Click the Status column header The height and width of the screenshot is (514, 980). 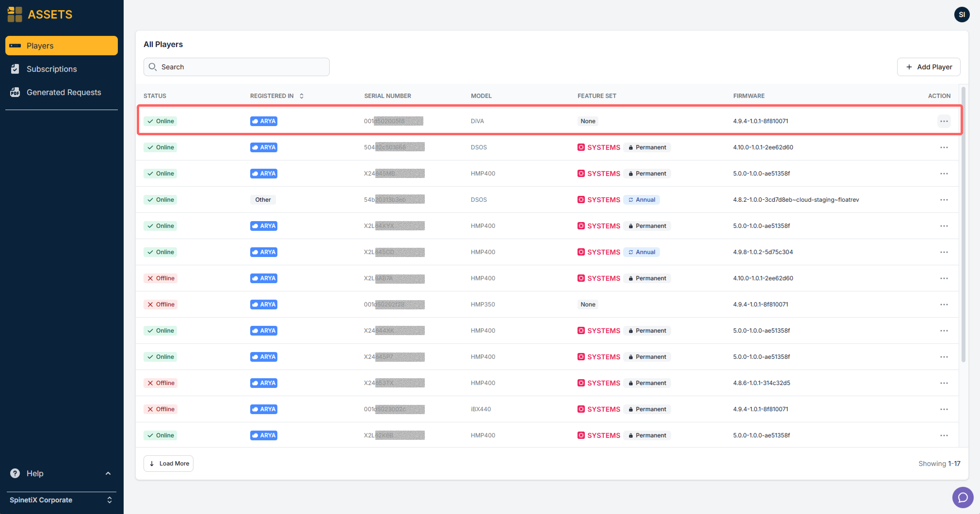coord(155,96)
